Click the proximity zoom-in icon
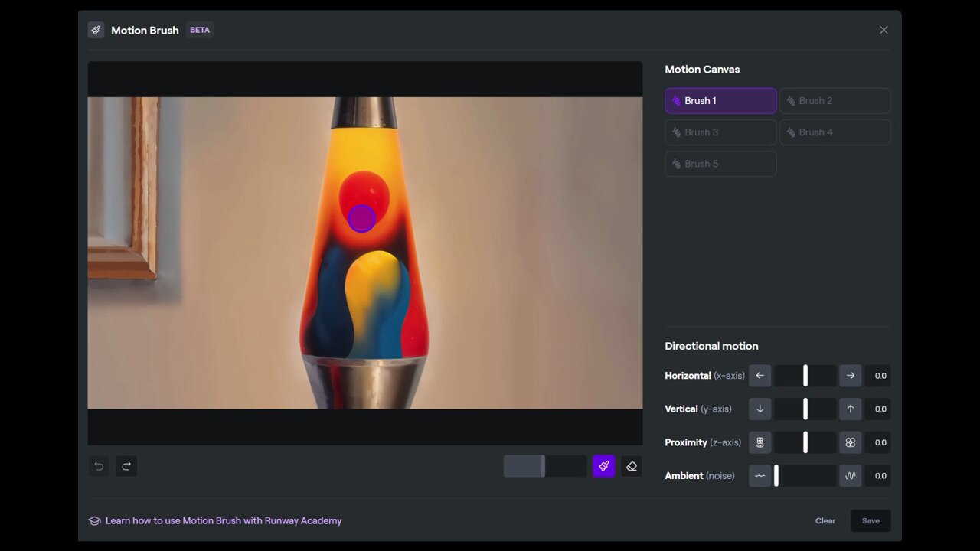 coord(850,442)
